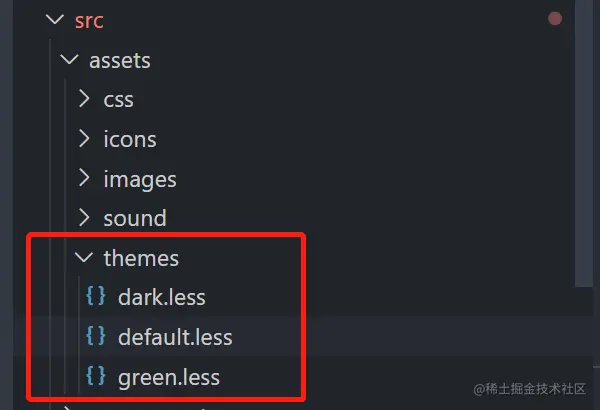Click the modified dot indicator beside src

click(555, 18)
